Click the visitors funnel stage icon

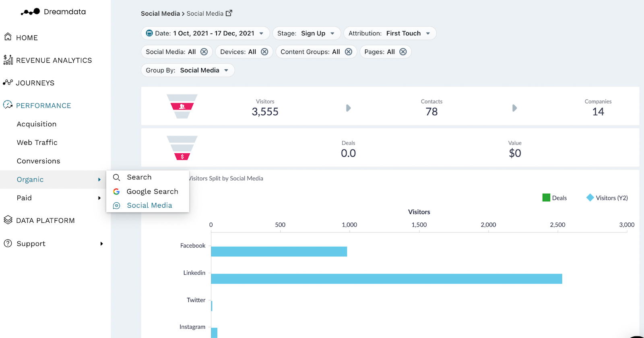point(182,106)
